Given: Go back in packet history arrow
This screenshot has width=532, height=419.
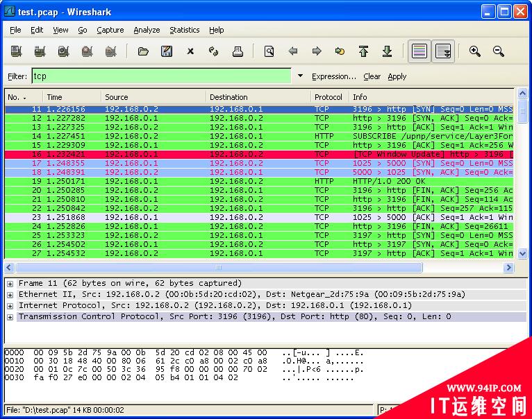Looking at the screenshot, I should (x=293, y=51).
